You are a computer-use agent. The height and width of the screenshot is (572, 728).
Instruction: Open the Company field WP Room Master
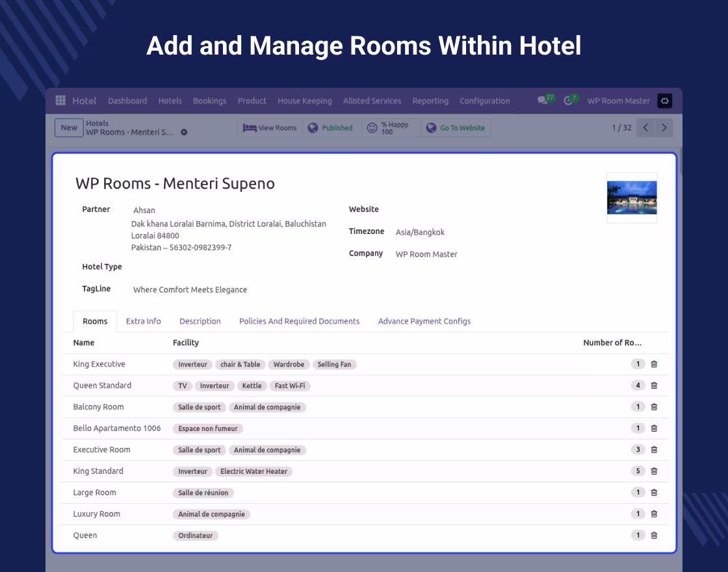pyautogui.click(x=426, y=254)
